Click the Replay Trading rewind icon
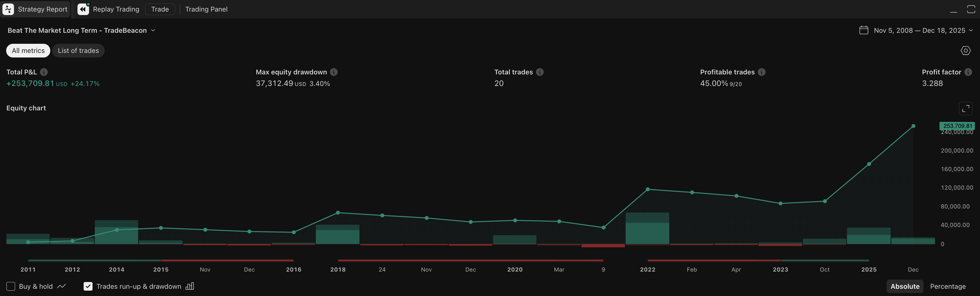Image resolution: width=980 pixels, height=296 pixels. click(x=83, y=9)
